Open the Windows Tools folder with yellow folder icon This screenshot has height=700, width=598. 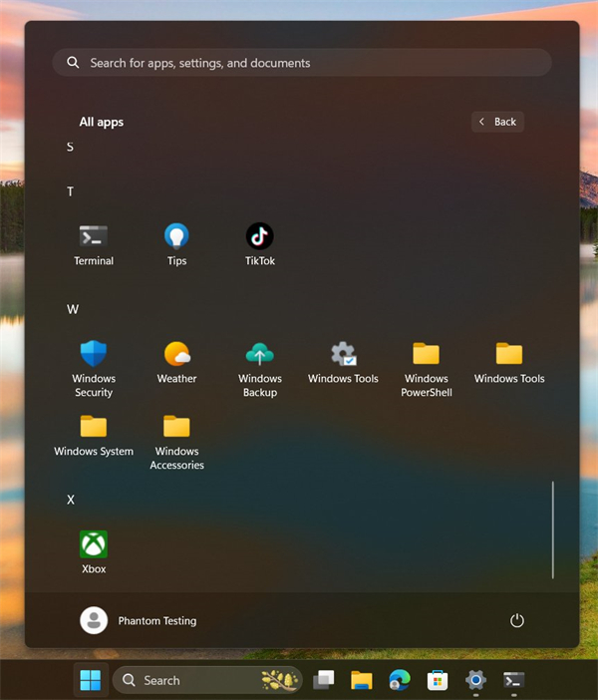509,363
